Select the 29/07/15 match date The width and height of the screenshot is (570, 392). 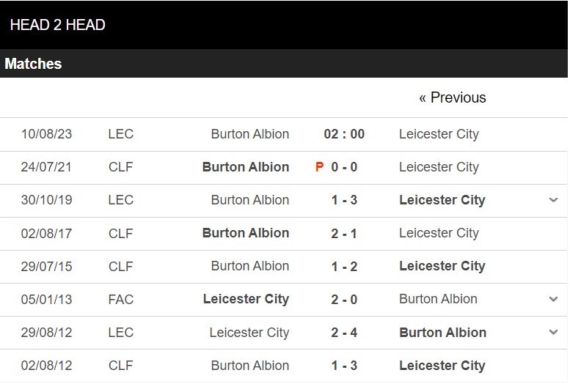[46, 267]
